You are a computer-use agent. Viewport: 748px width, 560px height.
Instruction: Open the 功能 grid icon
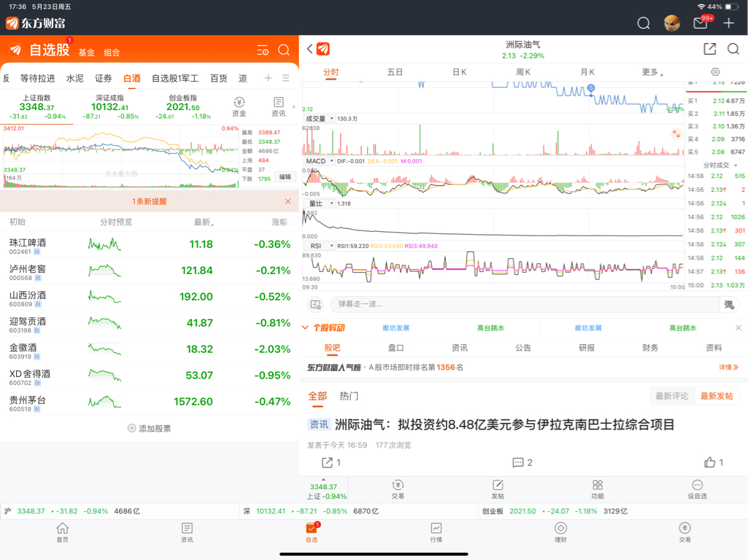(x=597, y=489)
